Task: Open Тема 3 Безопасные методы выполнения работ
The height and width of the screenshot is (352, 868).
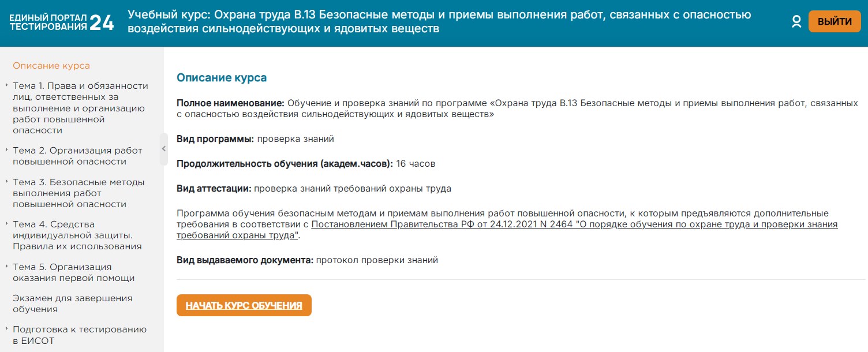Action: [78, 193]
